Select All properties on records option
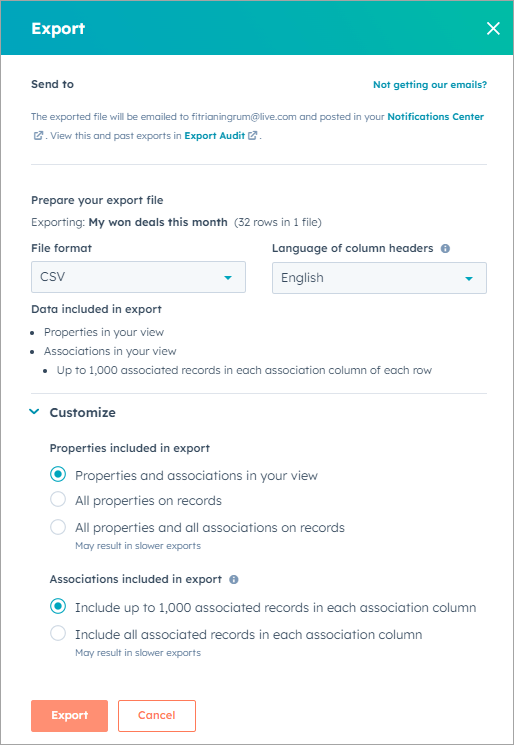 [x=58, y=500]
